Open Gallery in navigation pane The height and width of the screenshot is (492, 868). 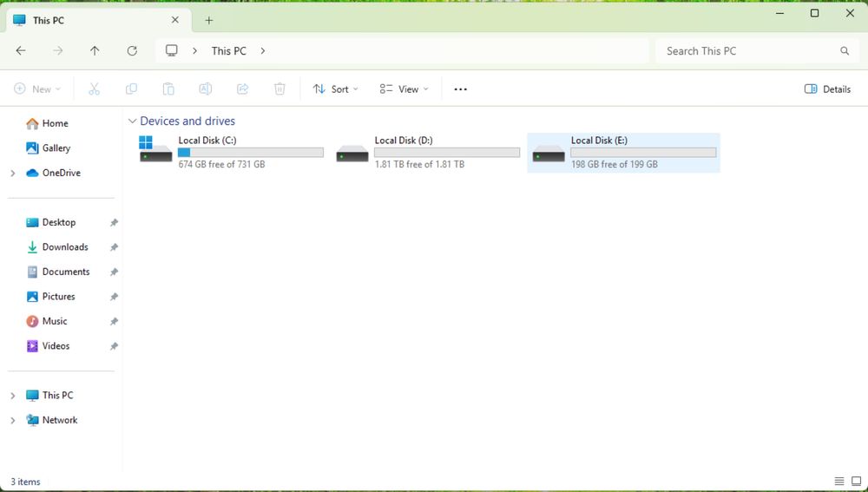click(x=49, y=148)
